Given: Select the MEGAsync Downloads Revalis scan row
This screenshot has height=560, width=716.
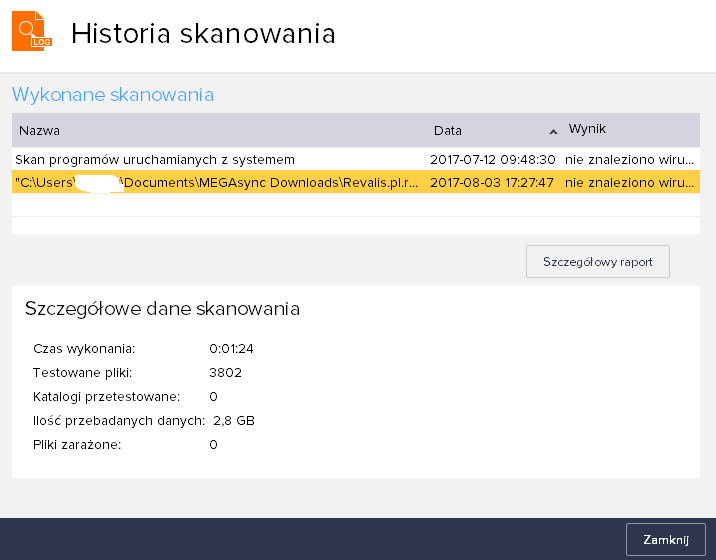Looking at the screenshot, I should [356, 182].
